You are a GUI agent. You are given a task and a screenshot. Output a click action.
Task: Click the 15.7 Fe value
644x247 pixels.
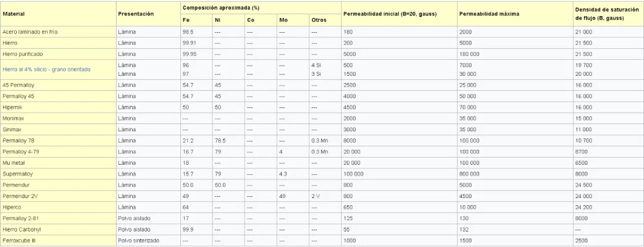[x=187, y=174]
